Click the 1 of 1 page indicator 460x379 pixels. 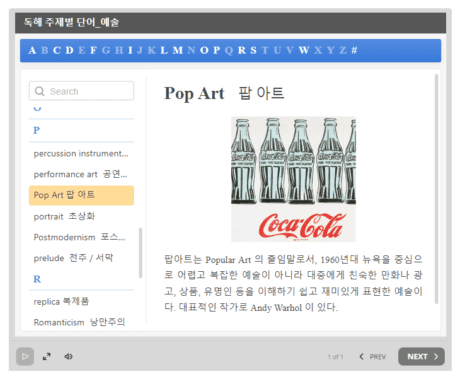(335, 357)
